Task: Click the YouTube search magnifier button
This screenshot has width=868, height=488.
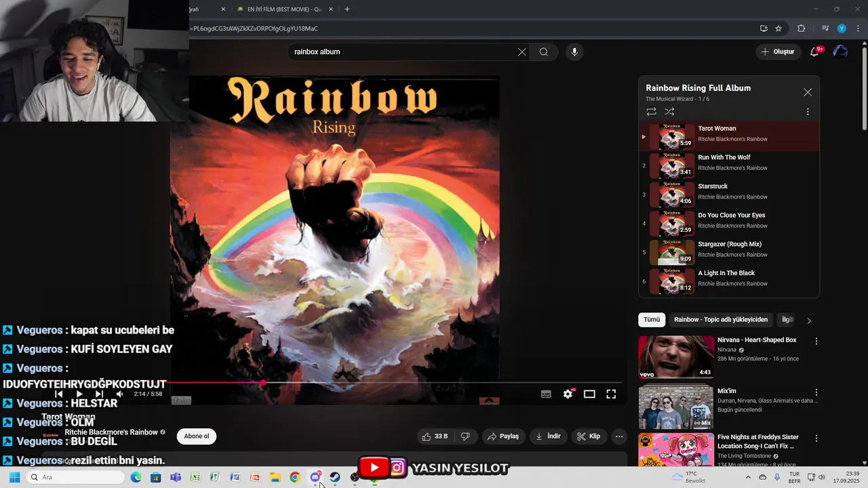Action: (x=544, y=52)
